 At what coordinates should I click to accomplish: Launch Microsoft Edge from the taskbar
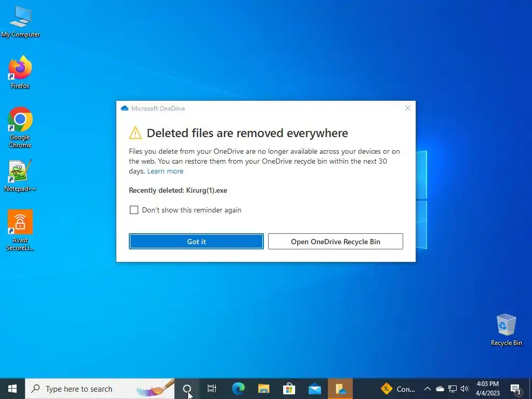click(x=238, y=389)
